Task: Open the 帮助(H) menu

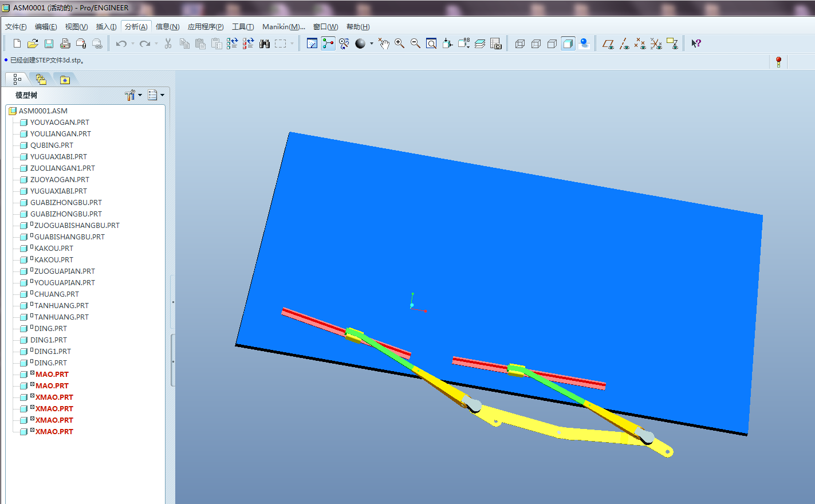Action: 358,27
